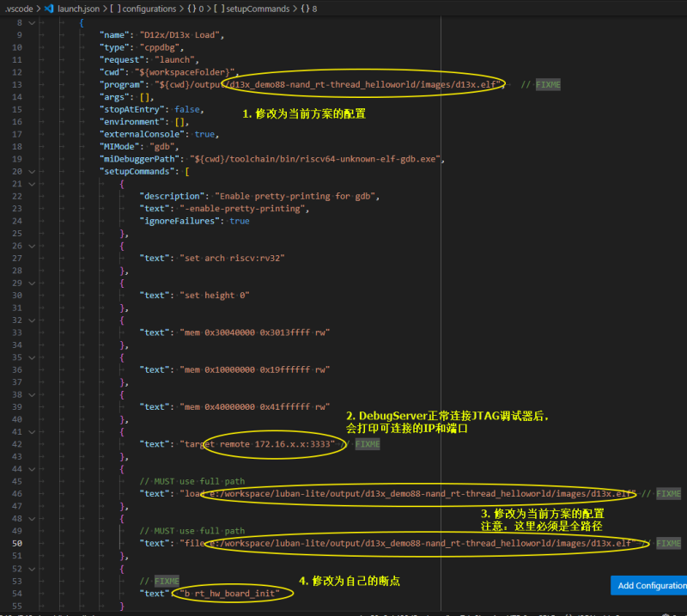The height and width of the screenshot is (616, 687).
Task: Collapse fold arrow at line 38
Action: tap(32, 394)
